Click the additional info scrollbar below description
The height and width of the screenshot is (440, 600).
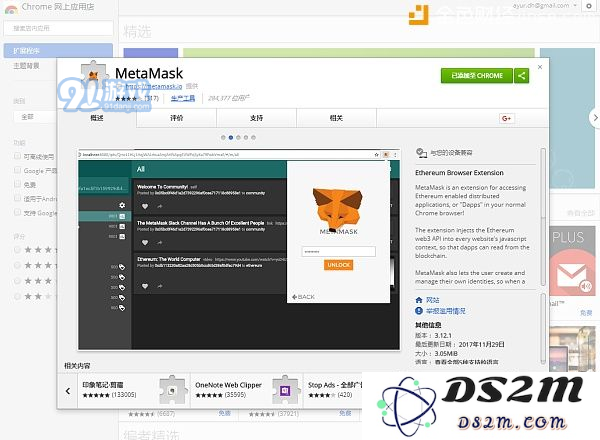coord(543,329)
